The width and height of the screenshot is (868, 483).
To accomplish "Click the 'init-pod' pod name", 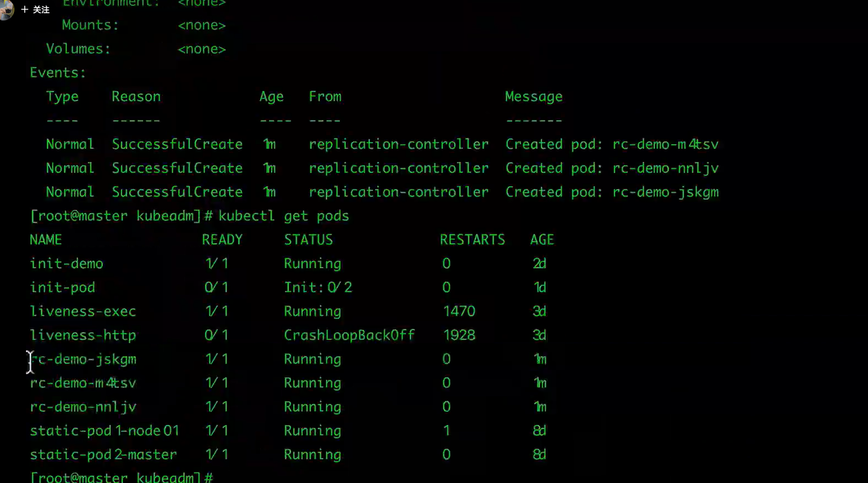I will point(62,288).
